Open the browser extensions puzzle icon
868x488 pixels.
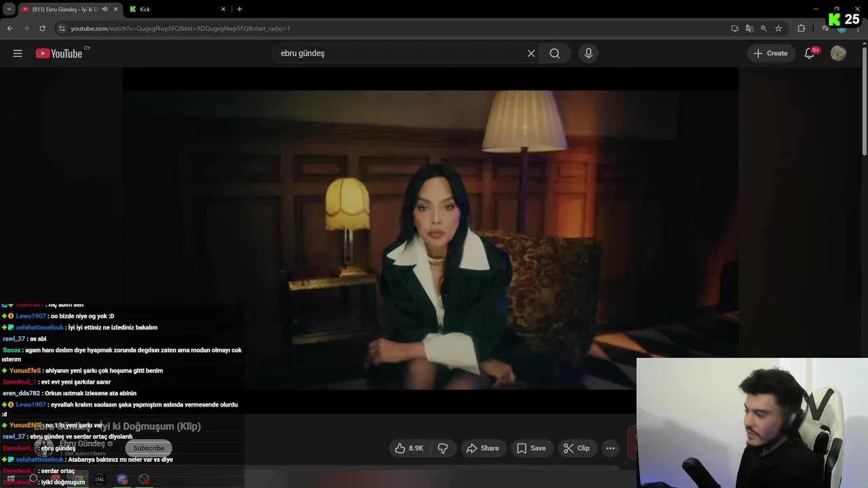(x=801, y=28)
